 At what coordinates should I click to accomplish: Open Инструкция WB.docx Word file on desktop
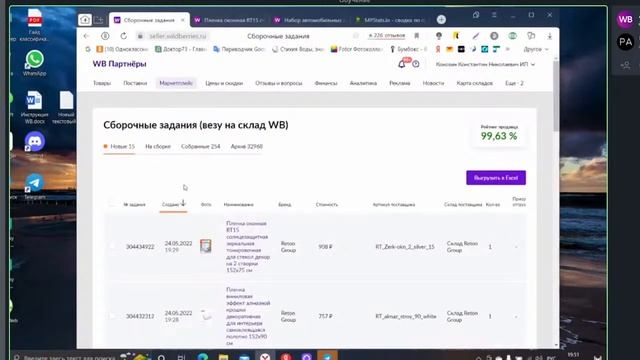pyautogui.click(x=34, y=107)
